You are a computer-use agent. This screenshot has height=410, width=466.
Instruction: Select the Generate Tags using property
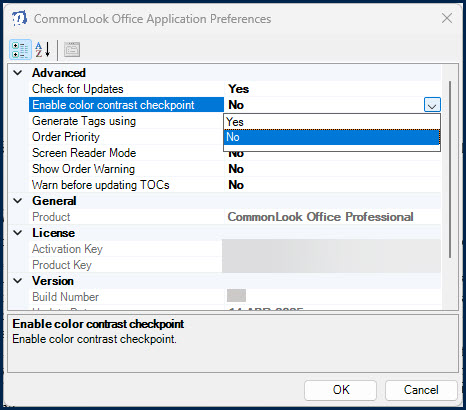[x=84, y=121]
